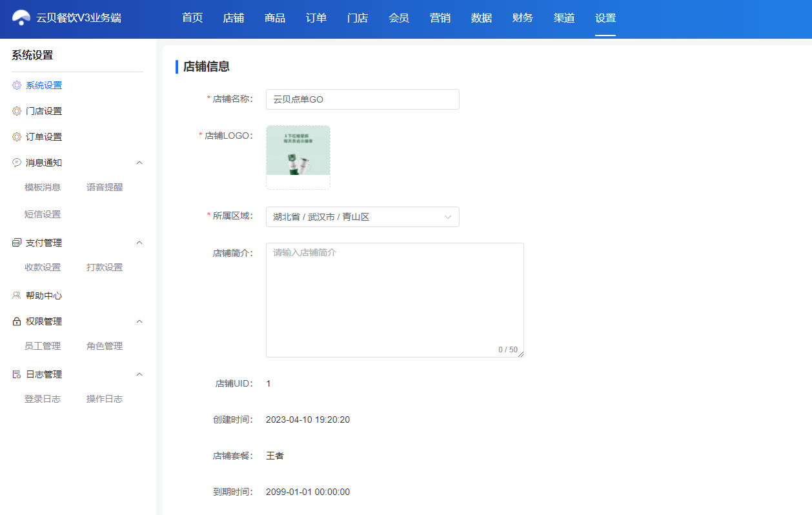Collapse the 支付管理 section chevron
Image resolution: width=812 pixels, height=515 pixels.
click(x=139, y=243)
